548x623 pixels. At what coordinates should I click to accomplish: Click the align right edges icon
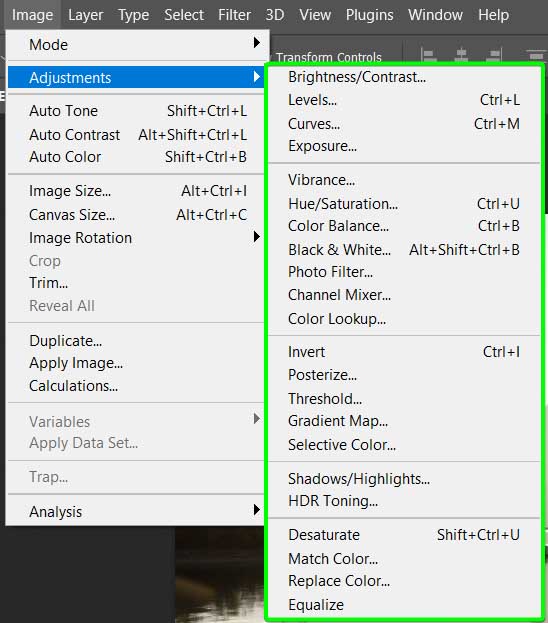tap(495, 55)
